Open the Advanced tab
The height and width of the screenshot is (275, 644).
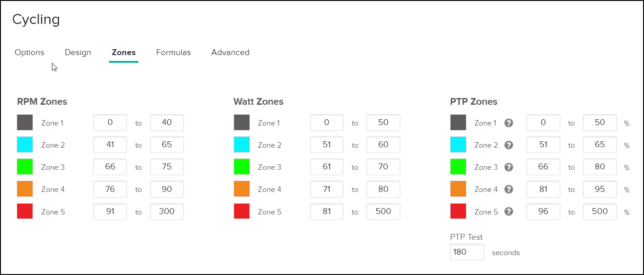[230, 52]
